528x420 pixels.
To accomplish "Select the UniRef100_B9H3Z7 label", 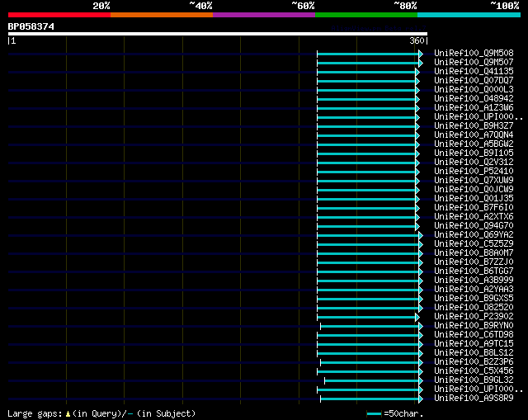I will [474, 126].
